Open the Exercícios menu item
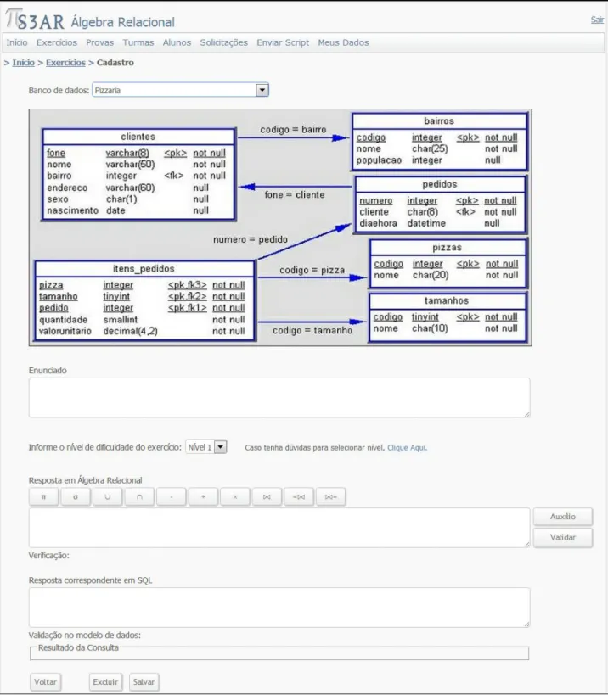Image resolution: width=608 pixels, height=700 pixels. tap(57, 42)
